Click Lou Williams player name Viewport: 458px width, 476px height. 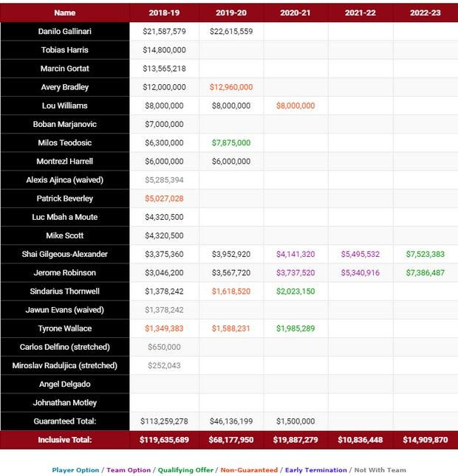(x=65, y=106)
